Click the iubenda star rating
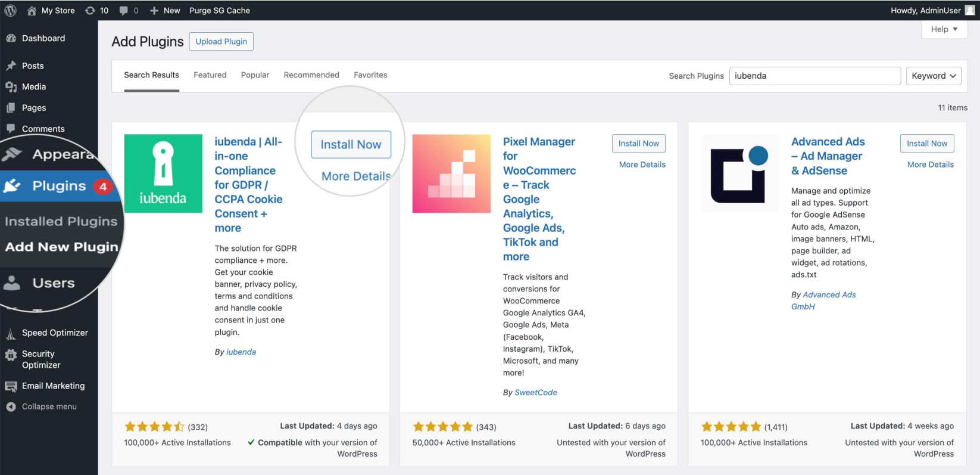 [154, 427]
